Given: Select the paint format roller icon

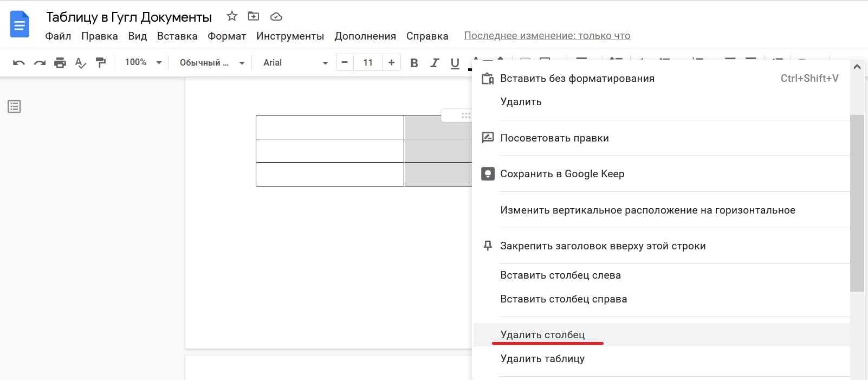Looking at the screenshot, I should coord(101,63).
